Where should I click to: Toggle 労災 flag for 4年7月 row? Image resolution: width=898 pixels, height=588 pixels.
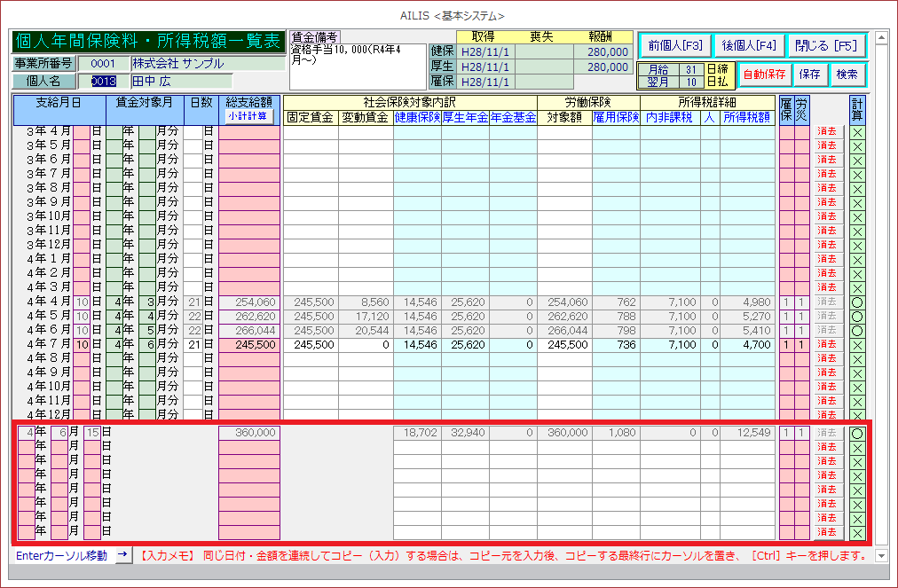pos(801,344)
